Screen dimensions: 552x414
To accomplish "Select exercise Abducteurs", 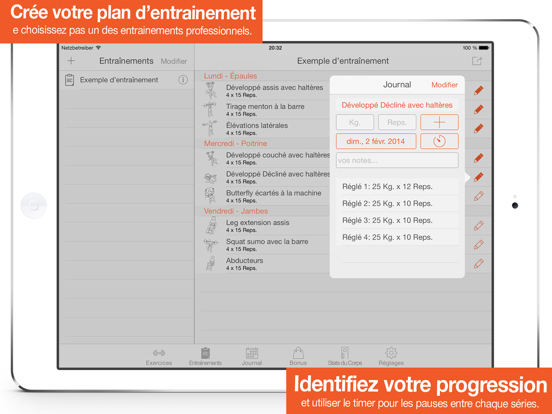I will tap(265, 264).
